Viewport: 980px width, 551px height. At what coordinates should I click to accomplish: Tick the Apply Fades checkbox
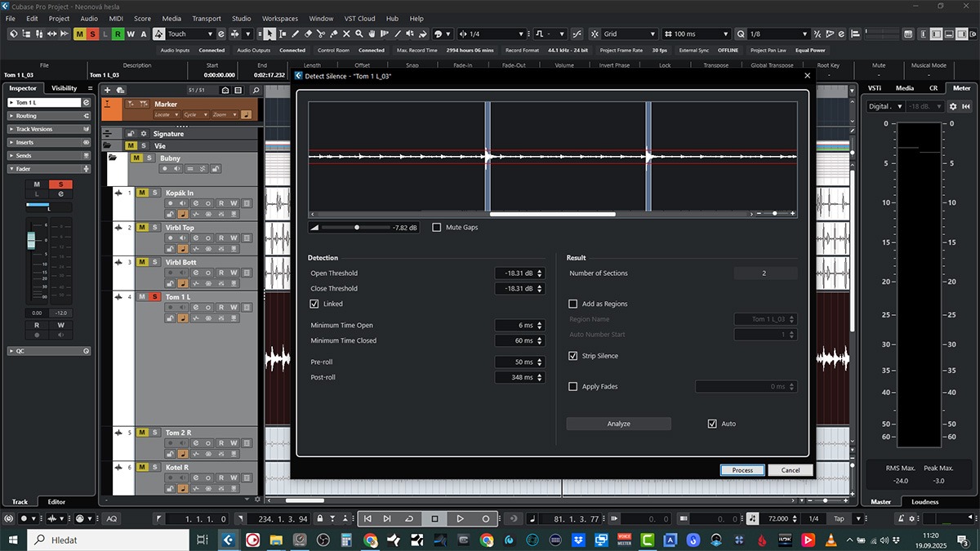(x=573, y=386)
